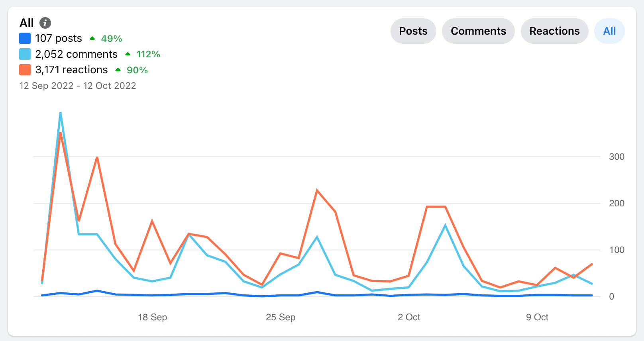Click the 25 Sep x-axis label
644x341 pixels.
pyautogui.click(x=281, y=317)
